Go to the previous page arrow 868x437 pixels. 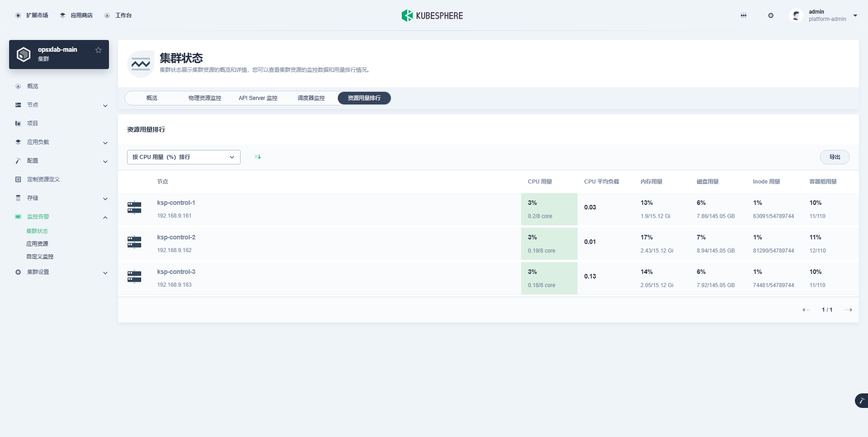coord(806,310)
